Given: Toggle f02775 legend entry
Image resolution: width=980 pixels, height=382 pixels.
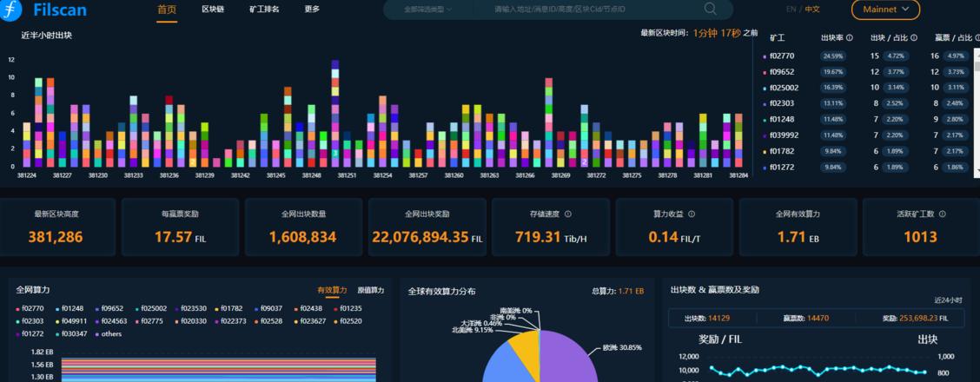Looking at the screenshot, I should pyautogui.click(x=149, y=321).
